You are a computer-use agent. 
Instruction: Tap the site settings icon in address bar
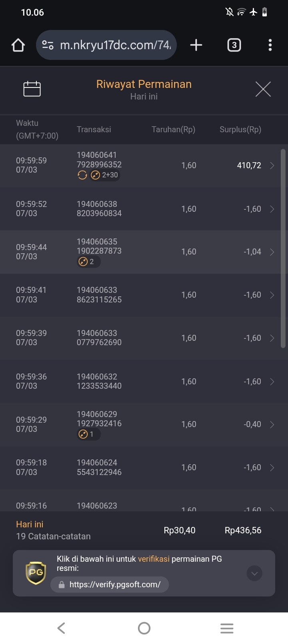48,45
